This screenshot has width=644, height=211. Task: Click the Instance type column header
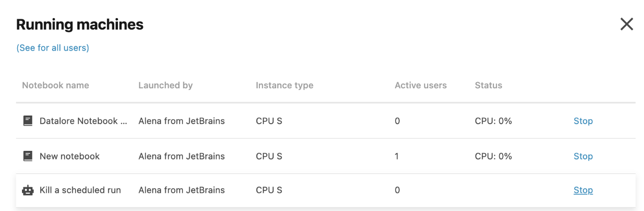pyautogui.click(x=284, y=85)
